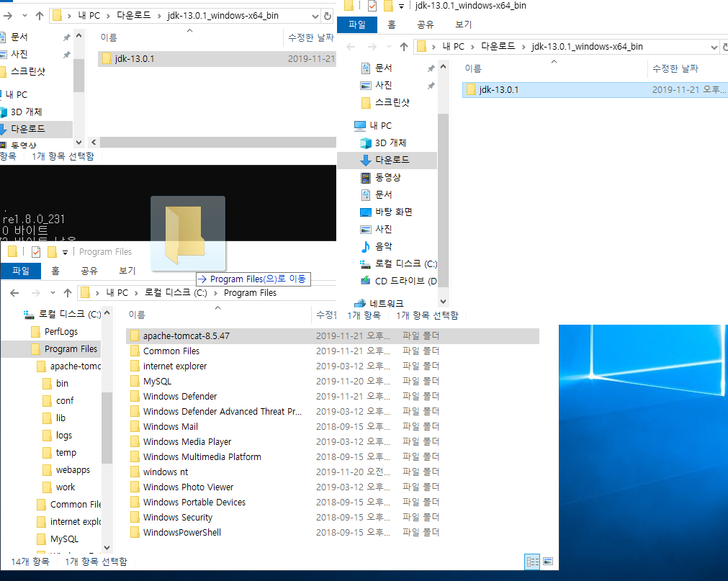This screenshot has height=581, width=728.
Task: Select Windows Defender folder in file list
Action: (x=333, y=396)
